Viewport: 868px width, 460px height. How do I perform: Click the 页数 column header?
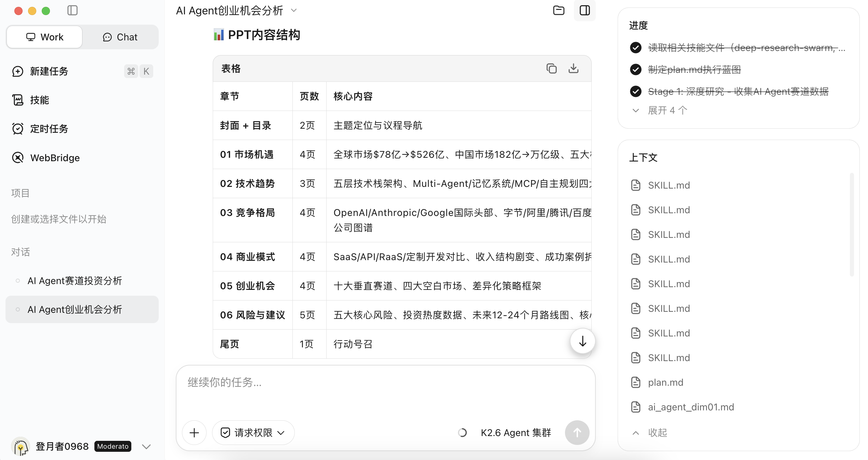point(309,96)
